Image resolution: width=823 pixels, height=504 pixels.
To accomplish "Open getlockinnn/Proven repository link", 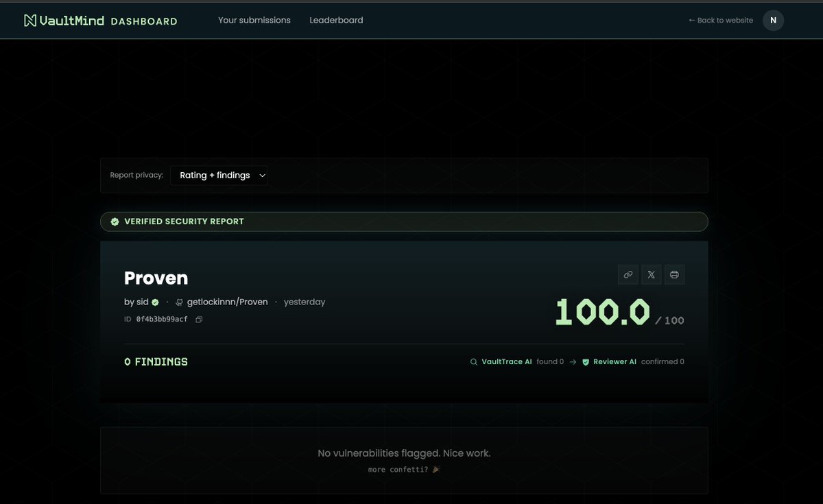I will [x=227, y=302].
